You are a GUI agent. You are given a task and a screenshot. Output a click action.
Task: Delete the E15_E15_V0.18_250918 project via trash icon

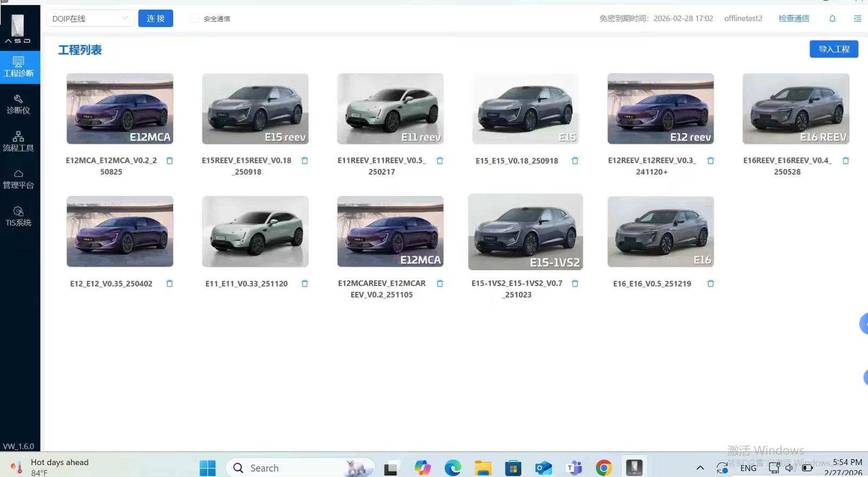pos(575,161)
